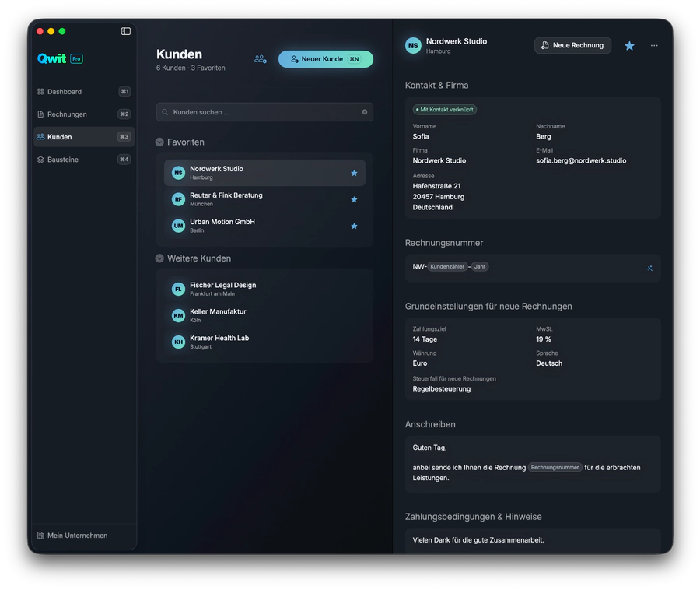Click the KM avatar icon
Screen dimensions: 700x590
179,315
